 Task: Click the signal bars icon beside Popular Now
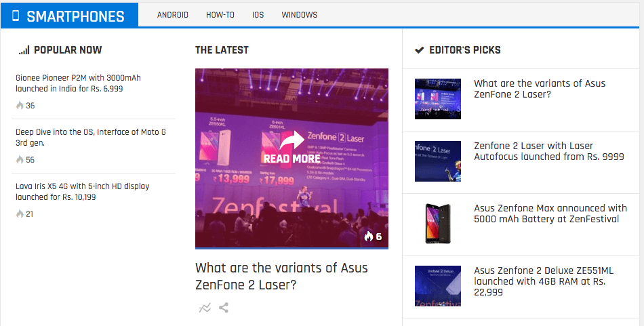coord(24,50)
